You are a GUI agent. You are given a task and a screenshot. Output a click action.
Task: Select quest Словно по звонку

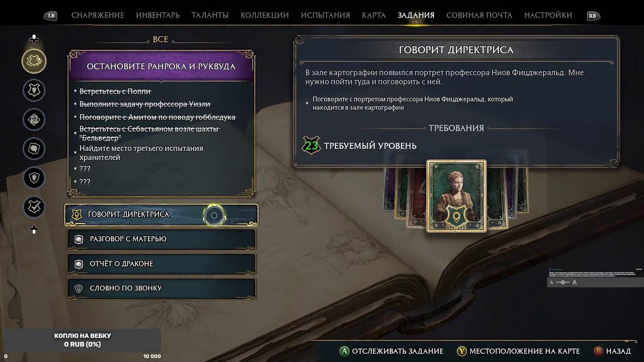162,288
